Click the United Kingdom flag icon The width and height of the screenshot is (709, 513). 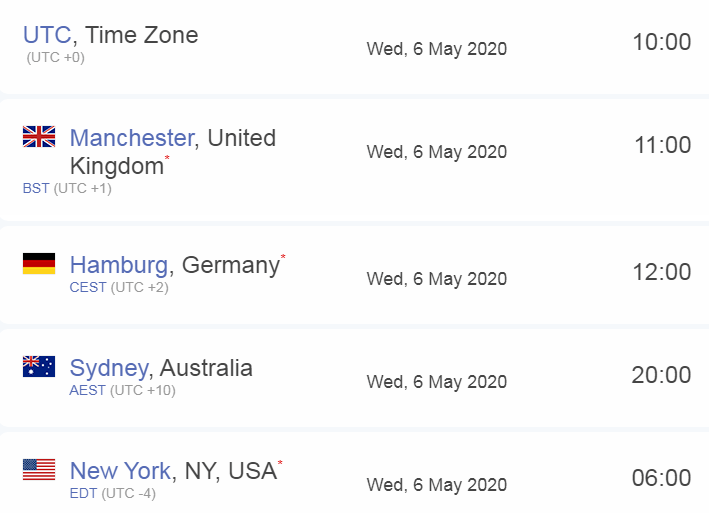(x=39, y=137)
